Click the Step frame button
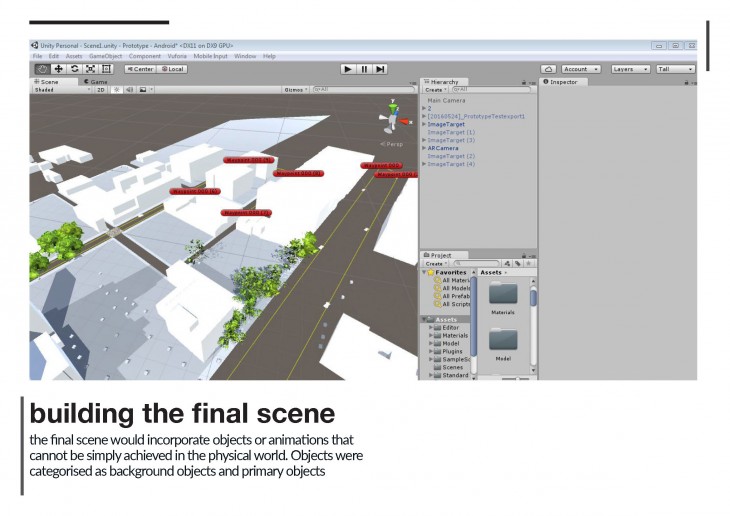The height and width of the screenshot is (516, 730). coord(381,69)
